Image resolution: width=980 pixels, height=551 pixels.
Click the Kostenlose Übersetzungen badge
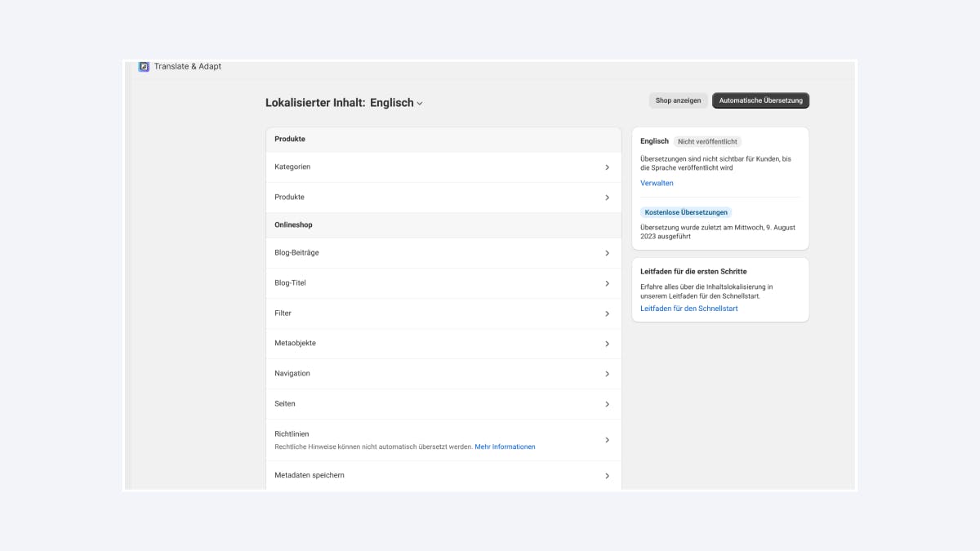click(x=686, y=212)
